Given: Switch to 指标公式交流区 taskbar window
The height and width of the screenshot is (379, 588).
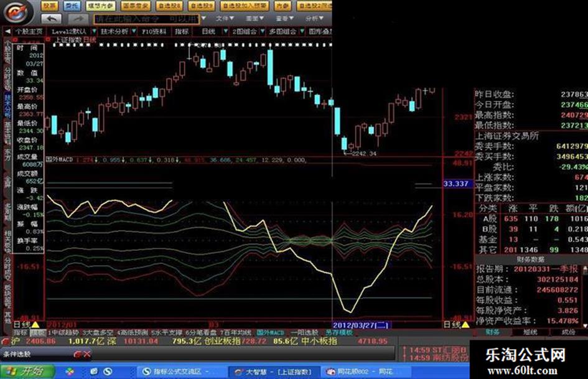Looking at the screenshot, I should tap(180, 372).
